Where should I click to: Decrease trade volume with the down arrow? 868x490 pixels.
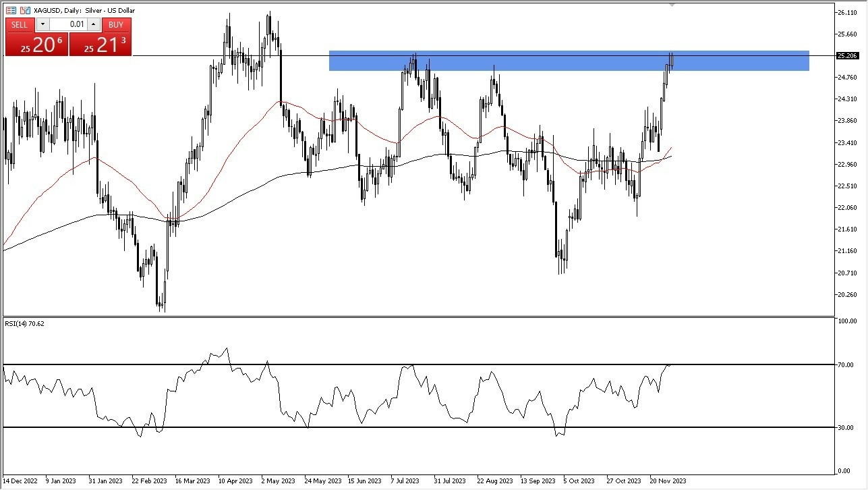pos(42,25)
